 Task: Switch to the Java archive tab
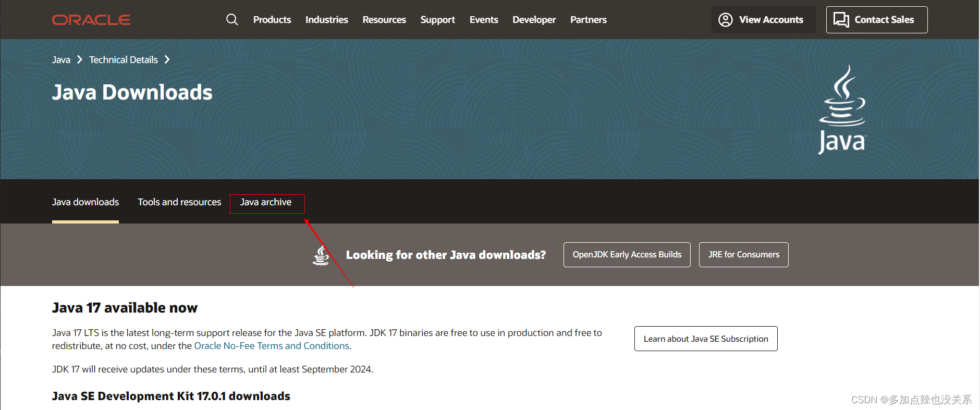point(266,202)
